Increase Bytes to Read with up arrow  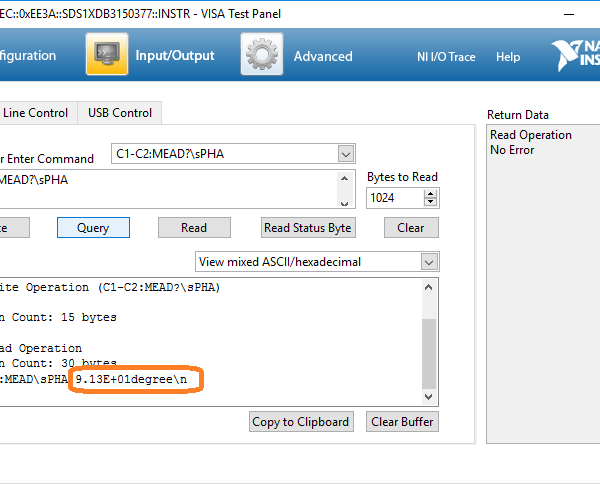coord(431,193)
